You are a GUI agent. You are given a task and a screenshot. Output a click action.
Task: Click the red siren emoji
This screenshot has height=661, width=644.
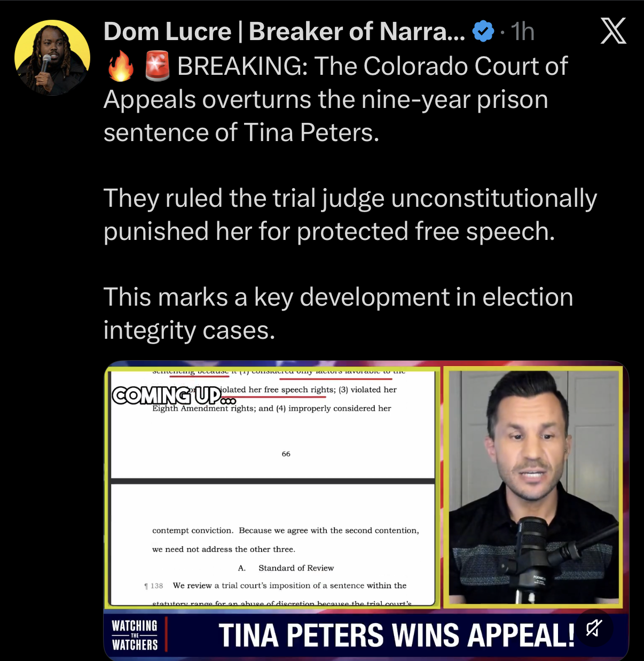158,66
